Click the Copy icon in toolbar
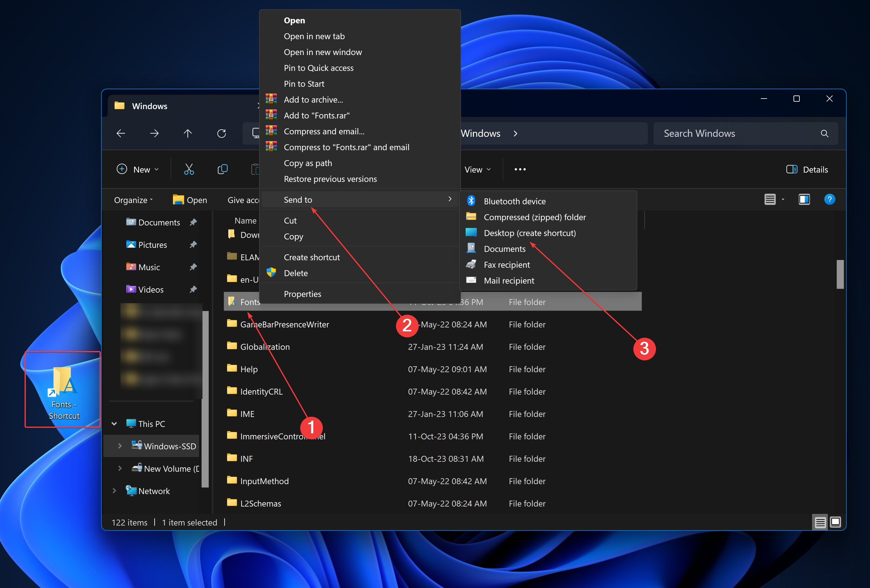Screen dimensions: 870x588 (222, 169)
